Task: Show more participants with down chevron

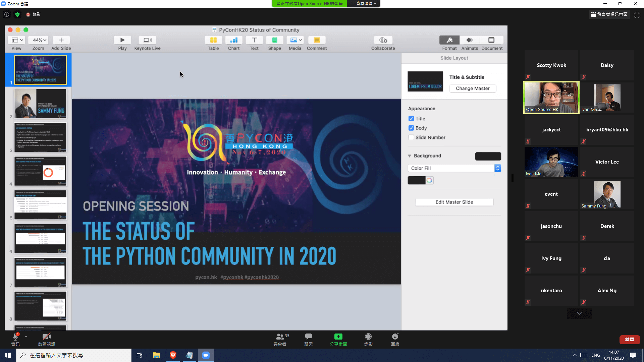Action: 579,313
